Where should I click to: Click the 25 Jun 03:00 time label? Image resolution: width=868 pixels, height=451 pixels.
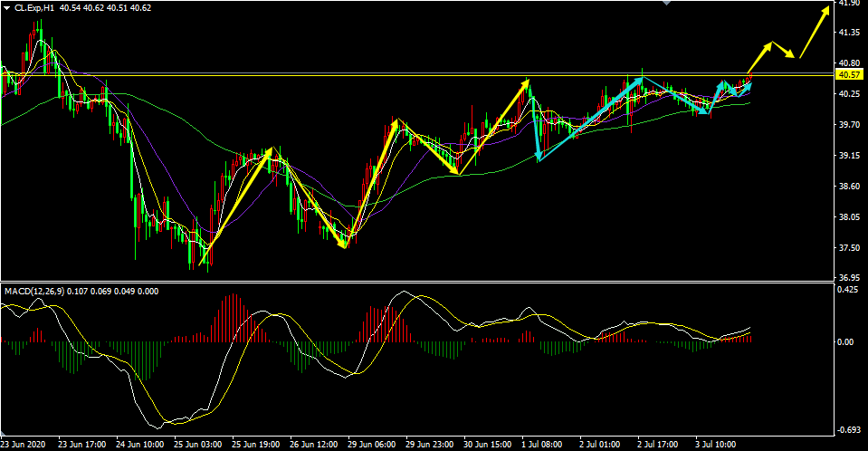197,445
